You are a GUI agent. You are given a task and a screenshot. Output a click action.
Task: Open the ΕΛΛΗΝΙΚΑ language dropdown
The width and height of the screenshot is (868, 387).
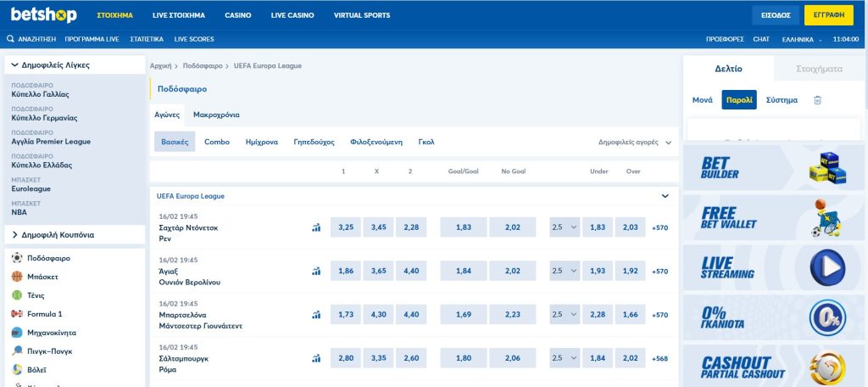(x=802, y=39)
